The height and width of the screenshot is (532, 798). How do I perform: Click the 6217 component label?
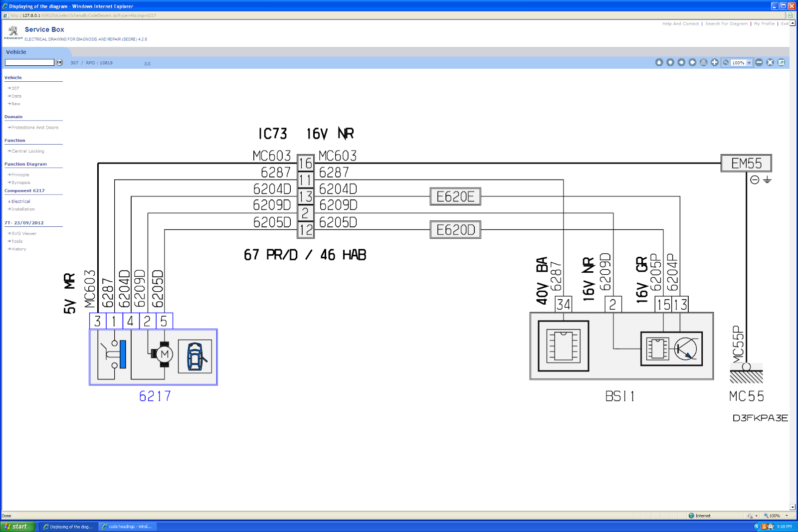tap(155, 396)
